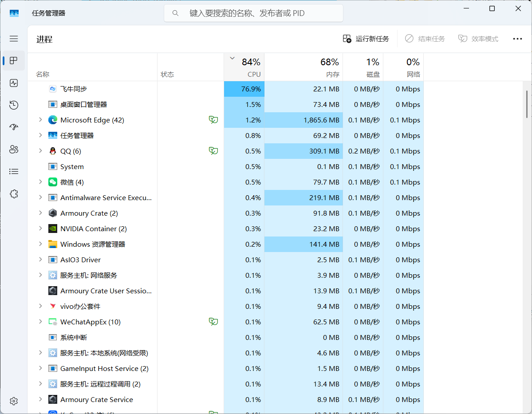Viewport: 532px width, 414px height.
Task: Open the Performance page in sidebar
Action: [x=14, y=83]
